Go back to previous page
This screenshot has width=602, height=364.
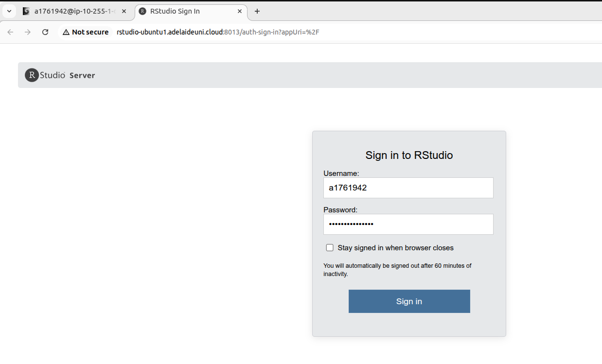click(10, 32)
